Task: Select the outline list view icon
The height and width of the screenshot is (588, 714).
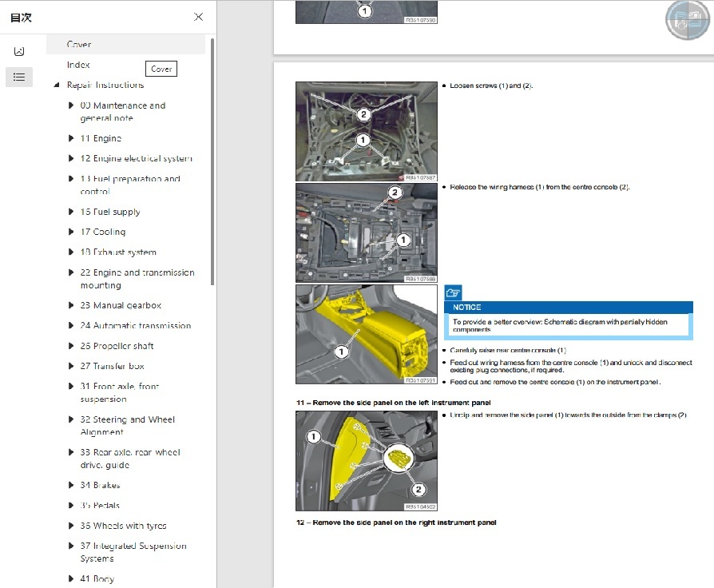Action: coord(19,77)
